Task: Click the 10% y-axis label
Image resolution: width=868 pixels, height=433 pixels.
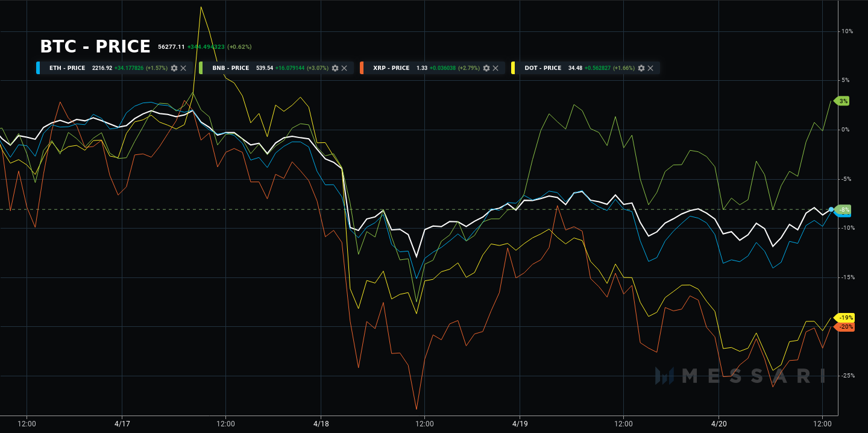Action: [x=846, y=31]
